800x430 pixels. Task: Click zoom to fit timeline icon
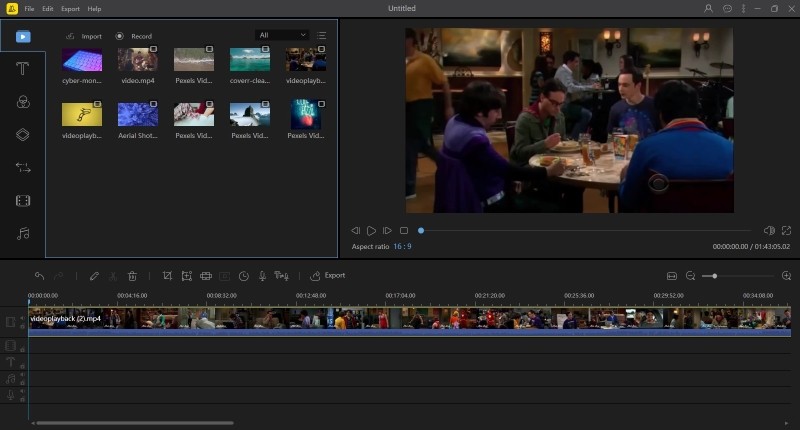coord(672,276)
